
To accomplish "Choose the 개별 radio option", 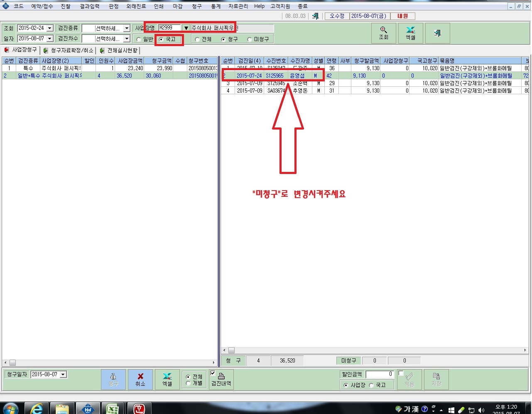I will click(x=188, y=383).
